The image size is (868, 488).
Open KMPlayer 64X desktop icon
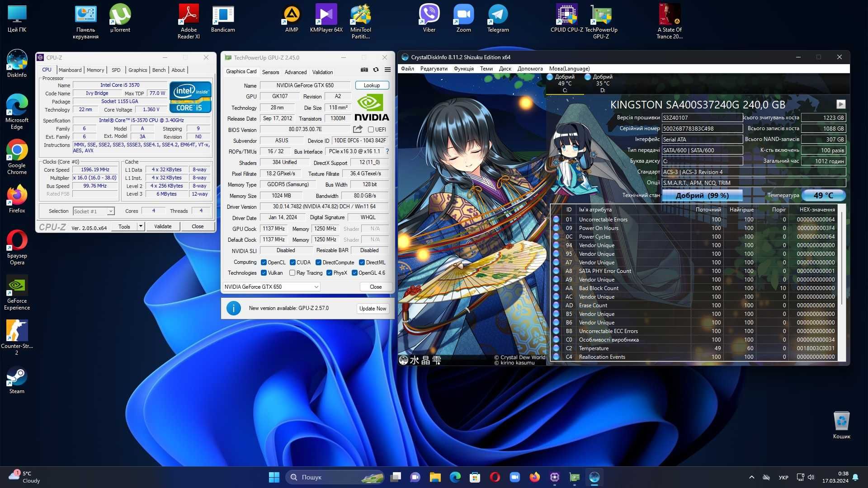(x=326, y=19)
